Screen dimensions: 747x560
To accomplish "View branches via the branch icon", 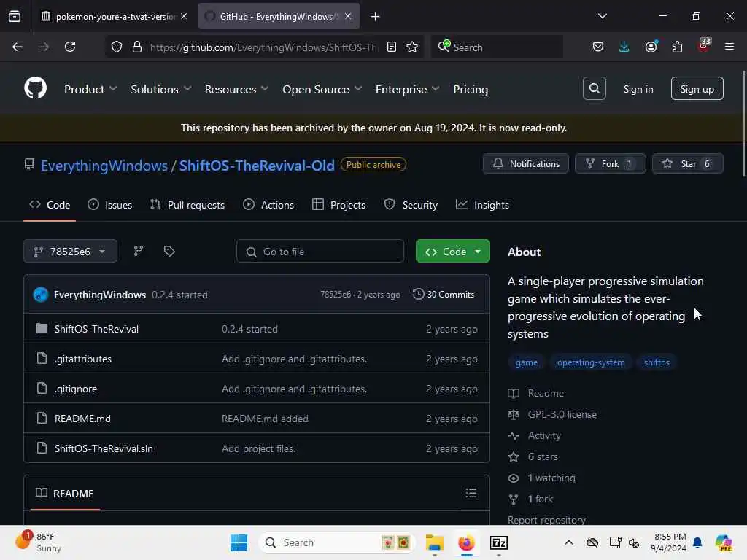I will (138, 251).
